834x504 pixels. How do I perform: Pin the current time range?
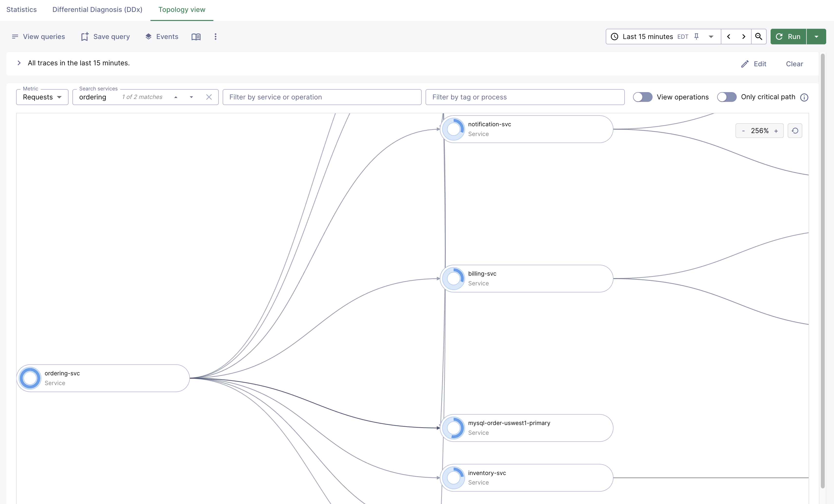click(x=696, y=37)
